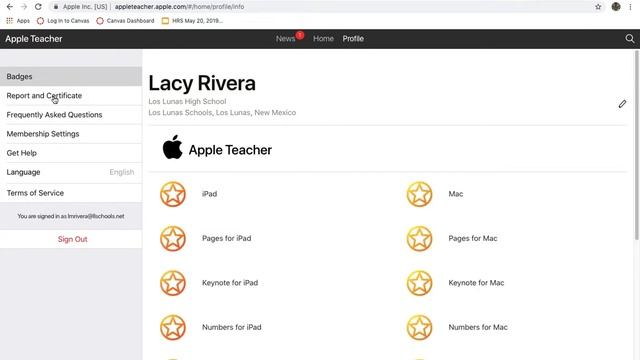Open search with the magnifier icon

(x=629, y=39)
